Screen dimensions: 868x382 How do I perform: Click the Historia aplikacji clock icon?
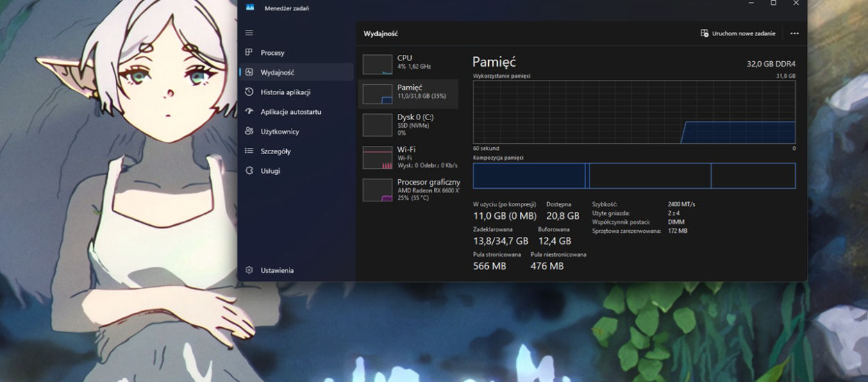click(249, 92)
